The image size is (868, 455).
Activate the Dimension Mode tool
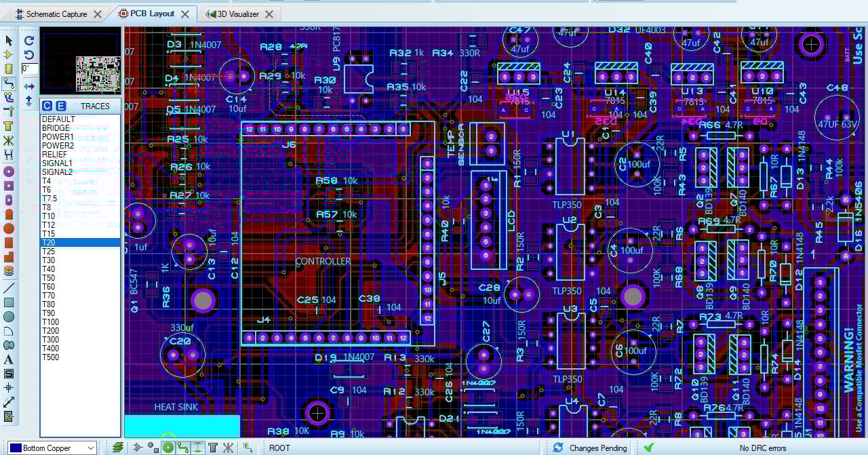9,402
